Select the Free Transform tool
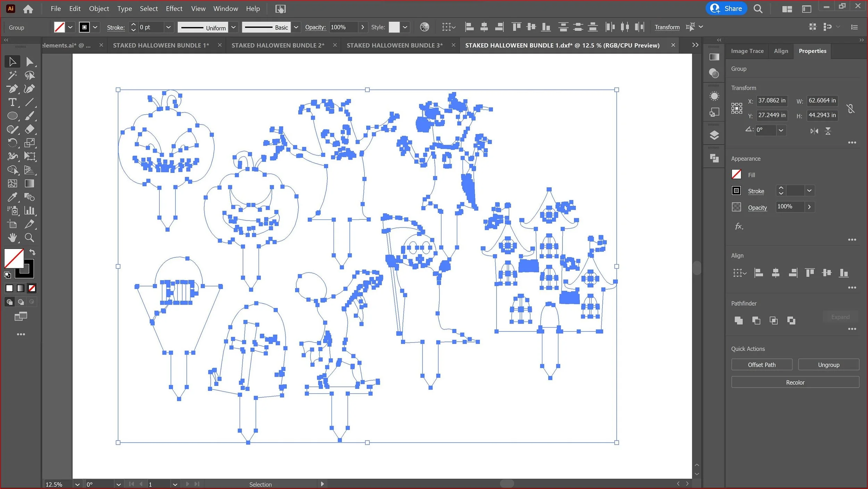The width and height of the screenshot is (868, 489). click(x=30, y=156)
